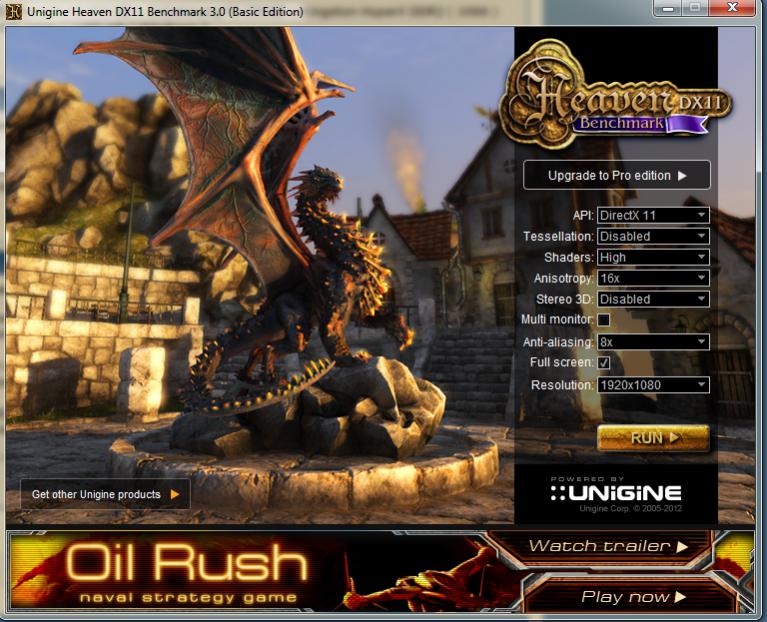Click Get other Unigine products button
Screen dimensions: 767x622
(x=105, y=494)
